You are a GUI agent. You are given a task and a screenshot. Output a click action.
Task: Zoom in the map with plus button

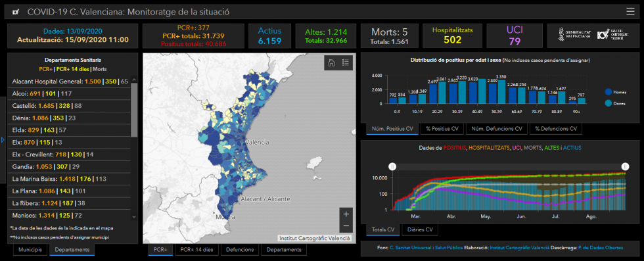click(x=346, y=214)
